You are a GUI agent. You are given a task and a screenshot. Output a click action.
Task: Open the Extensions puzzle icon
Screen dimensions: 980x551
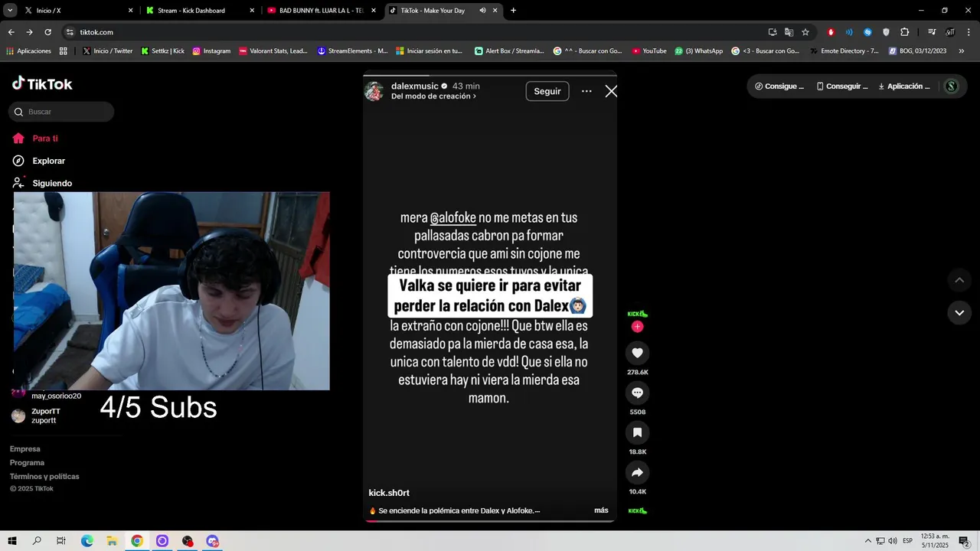(904, 32)
